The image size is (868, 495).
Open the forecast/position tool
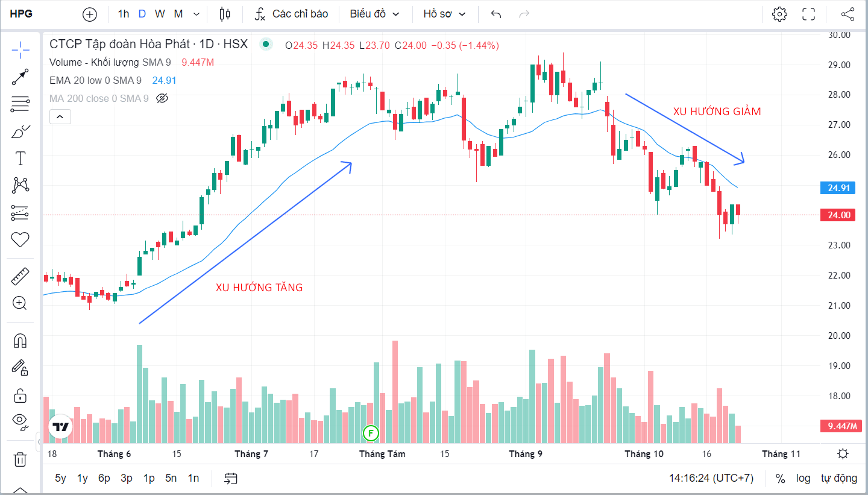coord(20,212)
